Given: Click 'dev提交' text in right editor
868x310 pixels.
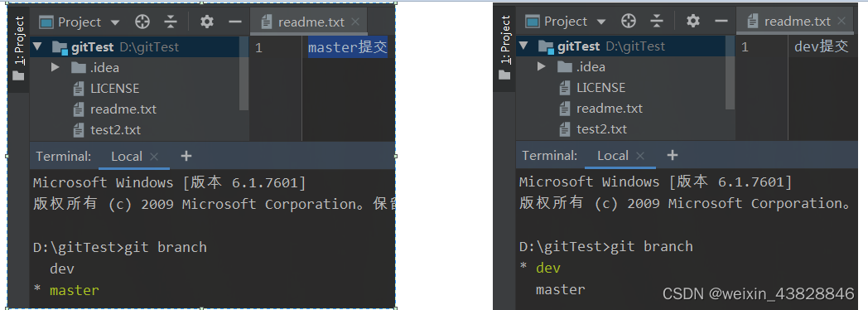Looking at the screenshot, I should [821, 46].
